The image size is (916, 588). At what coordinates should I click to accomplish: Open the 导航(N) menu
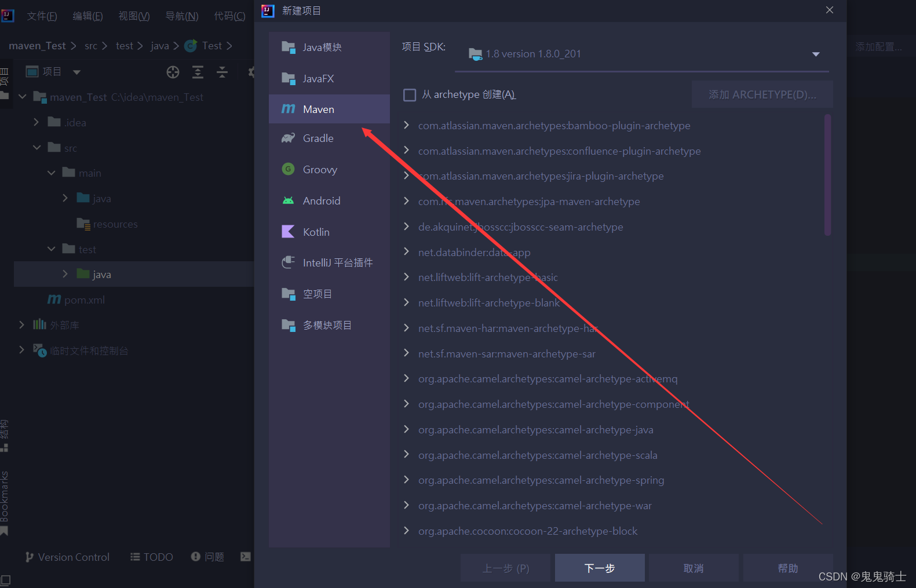(182, 16)
